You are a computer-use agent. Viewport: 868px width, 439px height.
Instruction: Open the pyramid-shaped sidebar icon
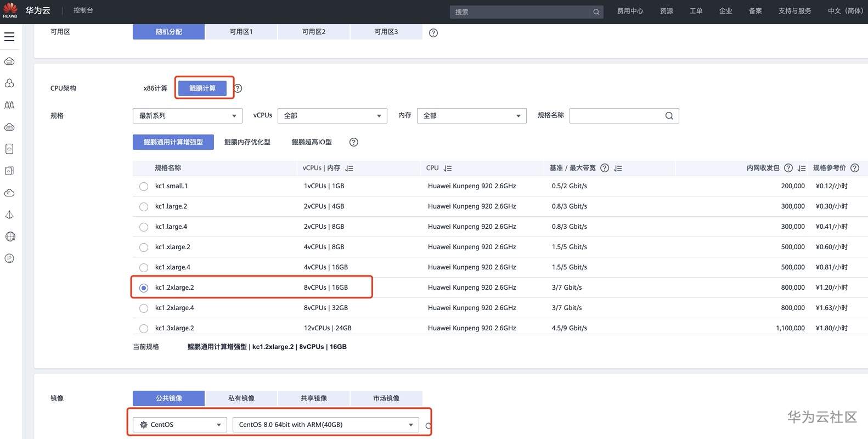click(9, 215)
